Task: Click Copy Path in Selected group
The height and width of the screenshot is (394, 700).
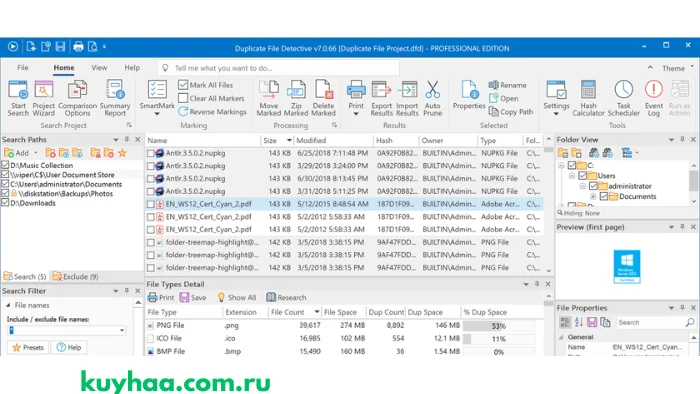Action: coord(511,112)
